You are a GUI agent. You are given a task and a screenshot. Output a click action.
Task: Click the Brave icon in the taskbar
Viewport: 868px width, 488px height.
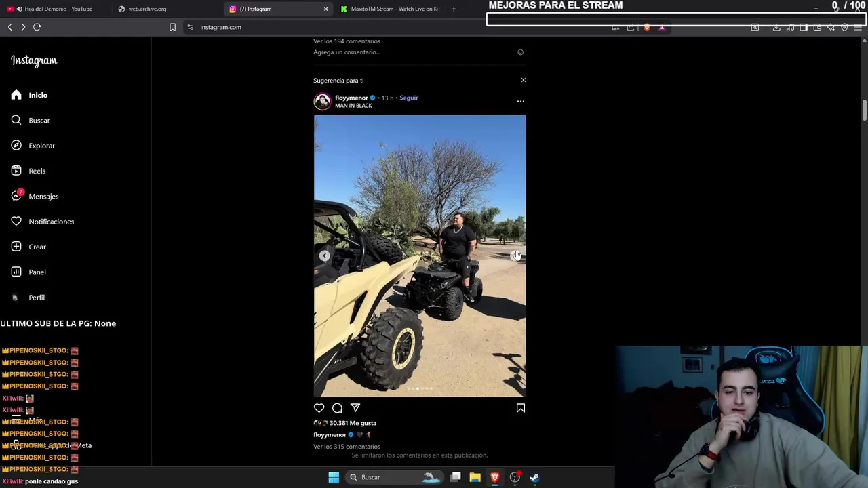point(495,477)
